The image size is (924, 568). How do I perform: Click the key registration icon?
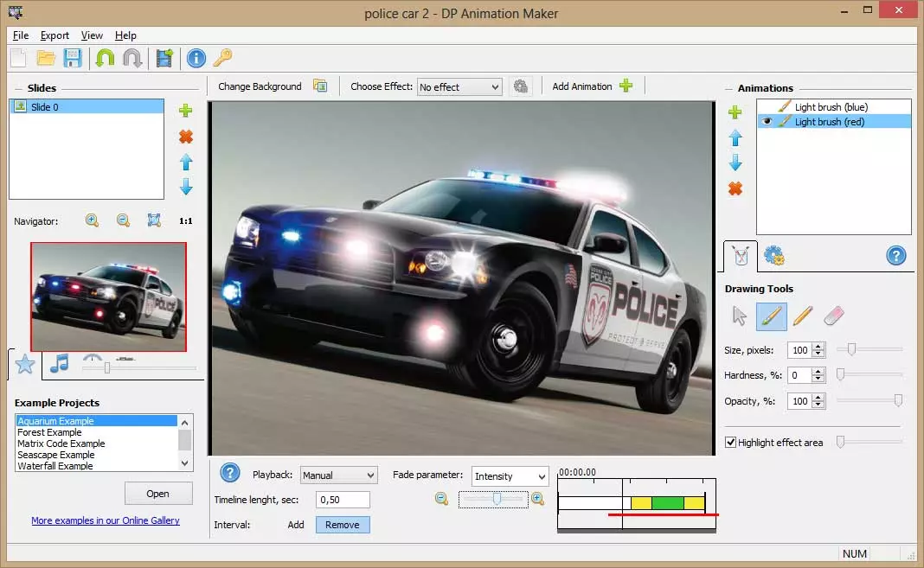pyautogui.click(x=222, y=58)
